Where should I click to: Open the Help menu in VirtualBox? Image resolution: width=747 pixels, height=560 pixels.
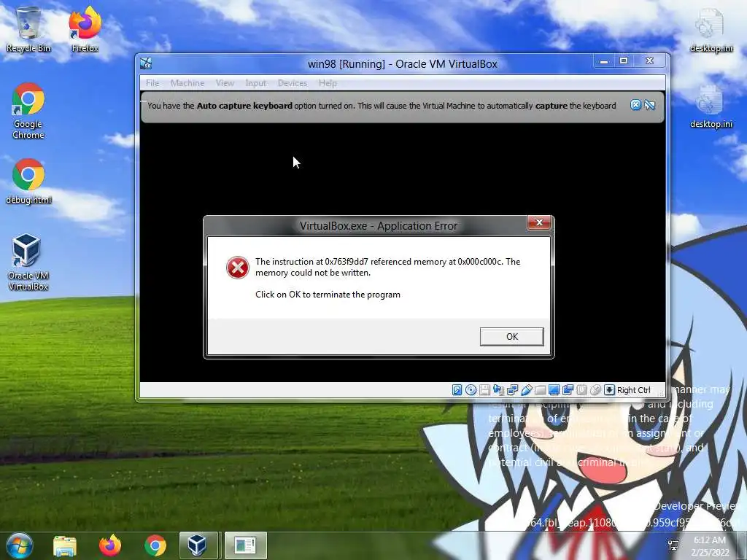pos(328,83)
